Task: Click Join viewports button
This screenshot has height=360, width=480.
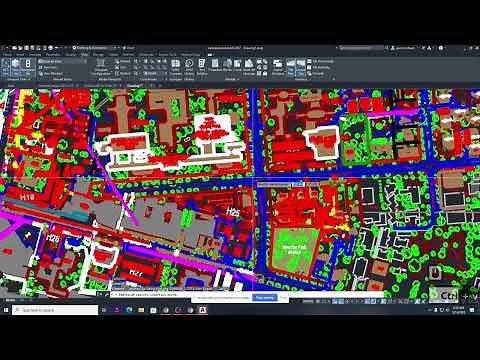Action: coord(122,67)
